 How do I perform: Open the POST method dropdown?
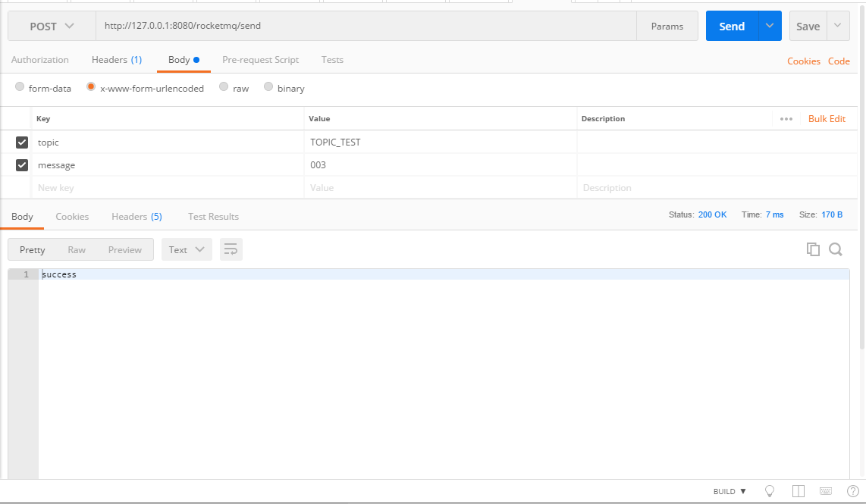point(52,26)
